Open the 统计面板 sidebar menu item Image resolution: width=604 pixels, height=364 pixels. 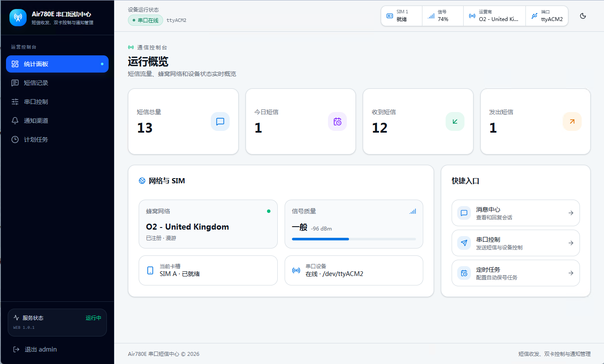coord(57,64)
